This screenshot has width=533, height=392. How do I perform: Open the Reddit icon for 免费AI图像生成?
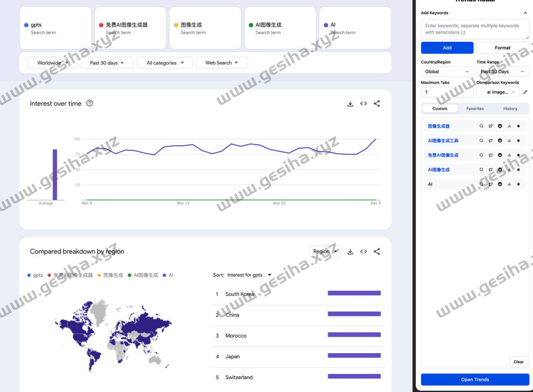pyautogui.click(x=500, y=155)
